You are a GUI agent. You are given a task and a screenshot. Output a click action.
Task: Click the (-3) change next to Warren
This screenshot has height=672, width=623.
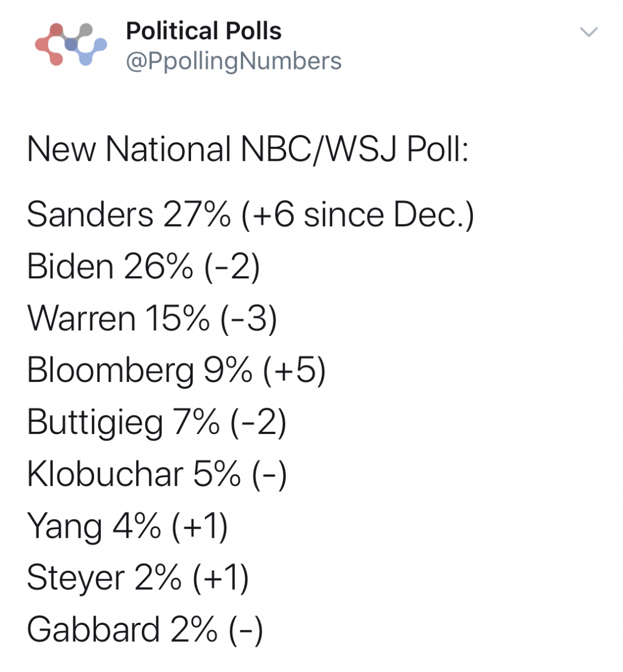(x=249, y=319)
